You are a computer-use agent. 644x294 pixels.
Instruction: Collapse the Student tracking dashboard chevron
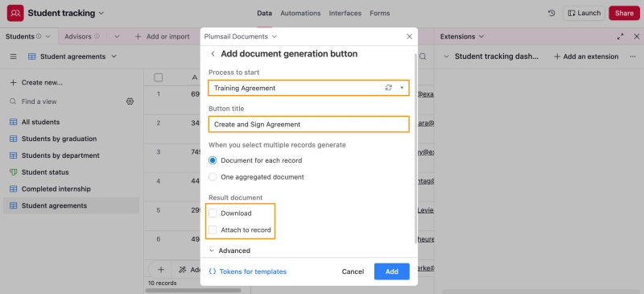tap(447, 56)
